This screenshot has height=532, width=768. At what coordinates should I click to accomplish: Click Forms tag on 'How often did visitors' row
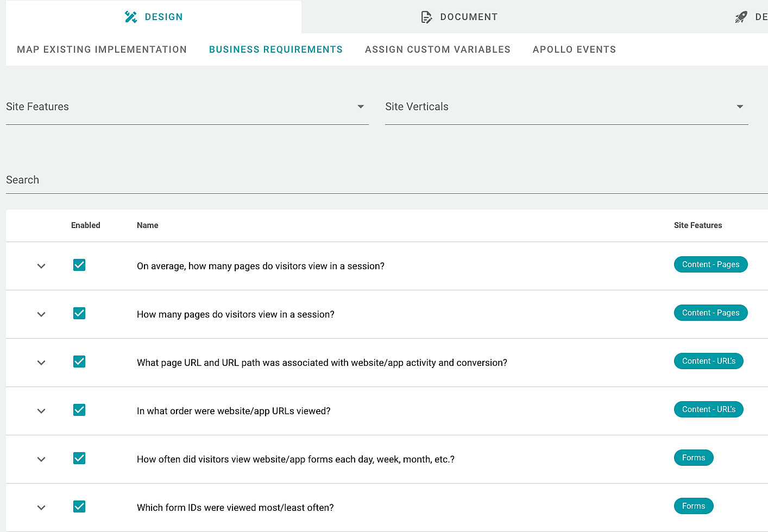(694, 458)
